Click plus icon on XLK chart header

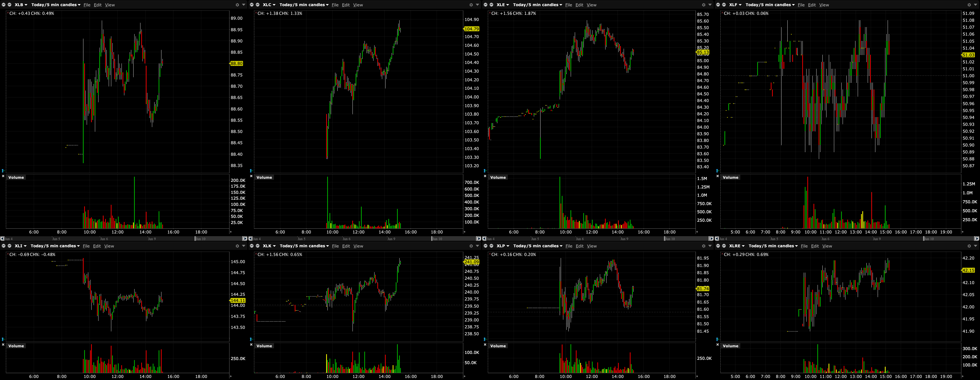coord(258,246)
